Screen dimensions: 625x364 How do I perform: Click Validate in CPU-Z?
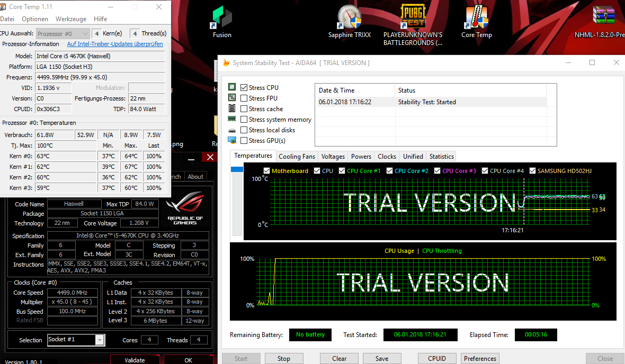click(x=135, y=360)
